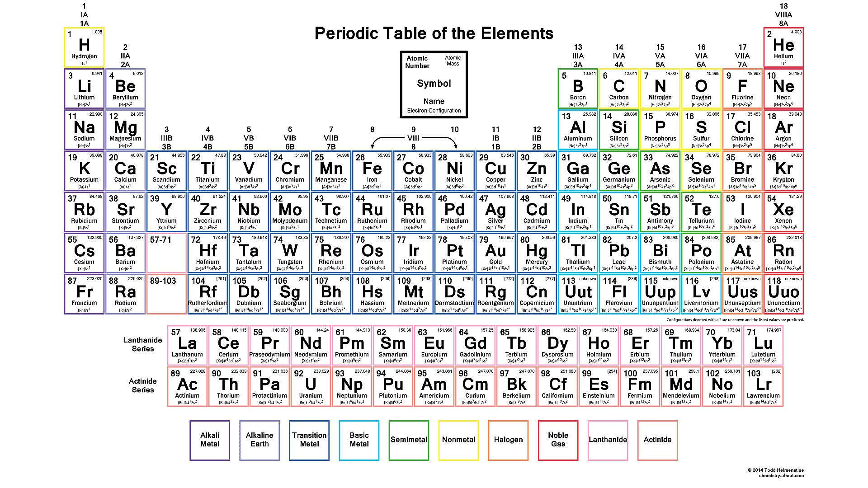Select the Tungsten (W) cell
Image resolution: width=868 pixels, height=488 pixels.
290,253
